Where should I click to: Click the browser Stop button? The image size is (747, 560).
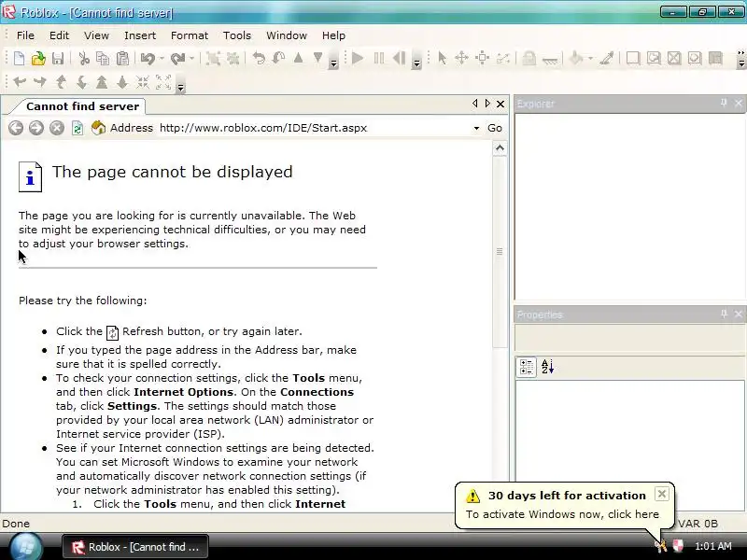point(57,128)
